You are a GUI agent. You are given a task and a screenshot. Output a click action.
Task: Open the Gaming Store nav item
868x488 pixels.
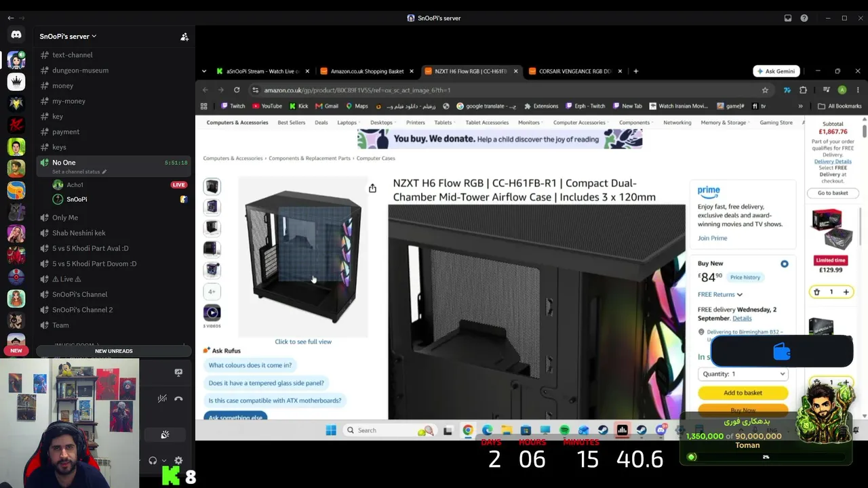click(776, 123)
